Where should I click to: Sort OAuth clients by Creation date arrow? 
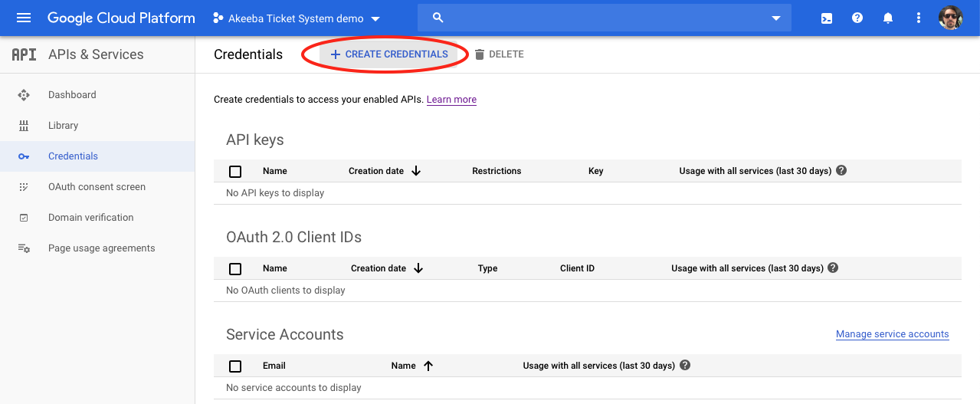[x=418, y=268]
